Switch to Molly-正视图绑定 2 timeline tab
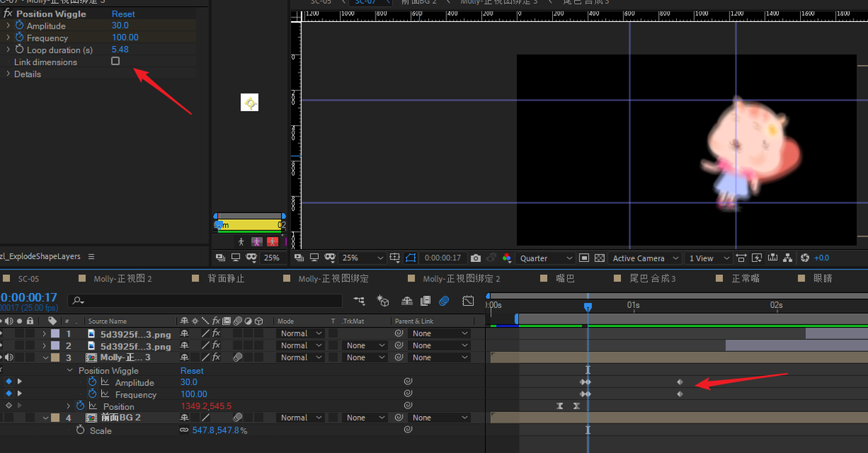868x453 pixels. click(461, 279)
